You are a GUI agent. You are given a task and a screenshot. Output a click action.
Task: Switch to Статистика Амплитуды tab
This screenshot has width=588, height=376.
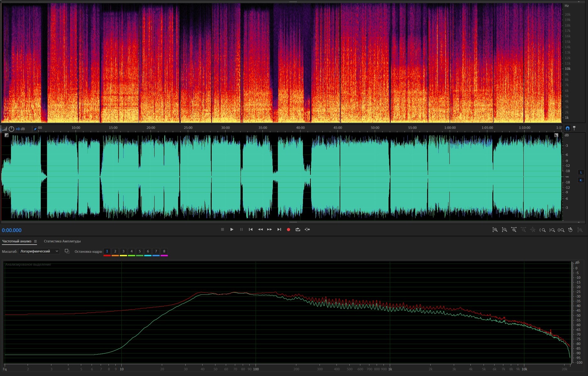click(x=62, y=241)
